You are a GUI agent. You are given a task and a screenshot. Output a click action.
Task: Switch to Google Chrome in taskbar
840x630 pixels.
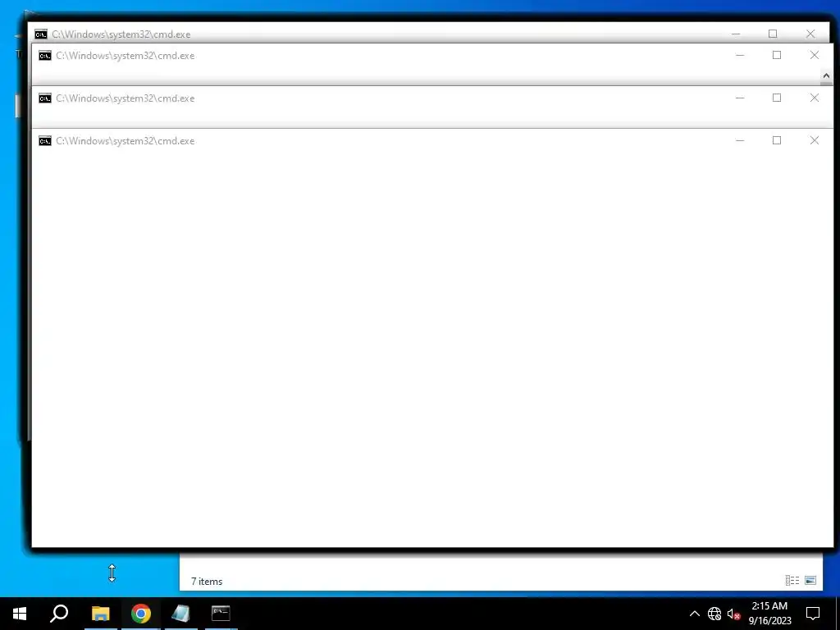click(141, 614)
